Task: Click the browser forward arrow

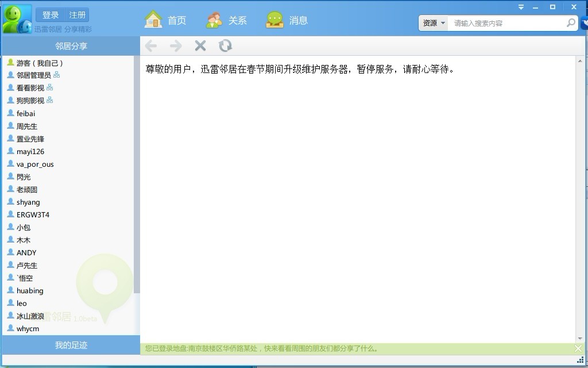Action: 176,46
